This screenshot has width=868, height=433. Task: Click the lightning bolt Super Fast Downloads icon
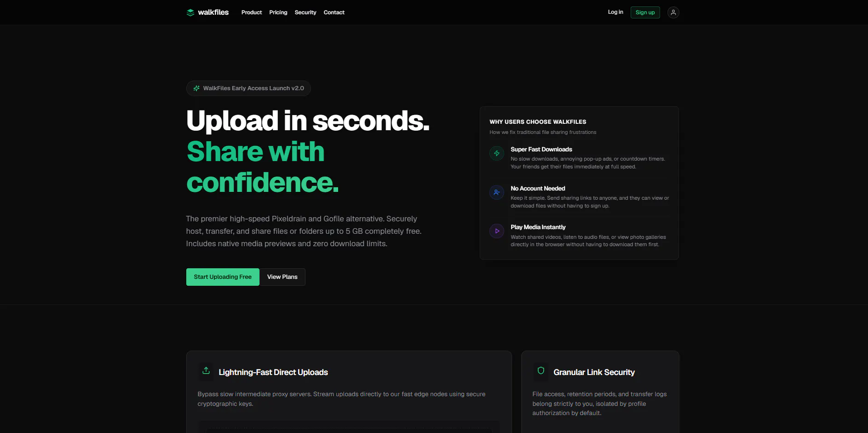tap(497, 153)
